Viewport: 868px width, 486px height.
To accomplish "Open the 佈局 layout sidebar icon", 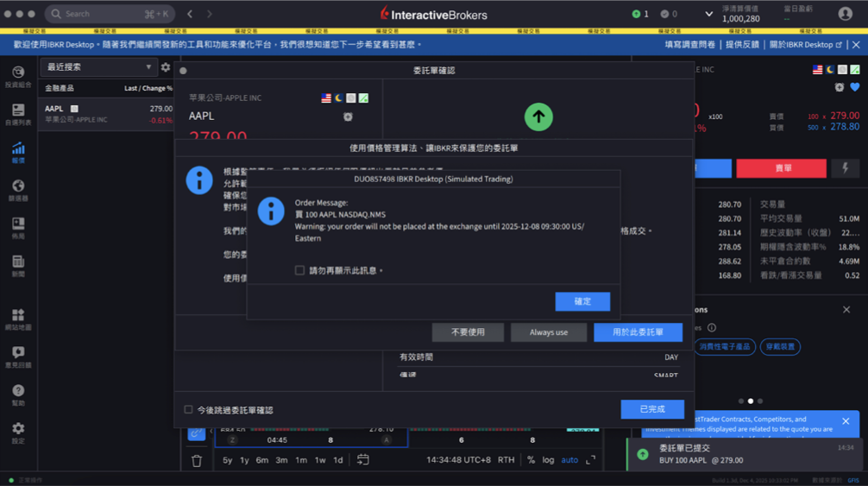I will 18,228.
